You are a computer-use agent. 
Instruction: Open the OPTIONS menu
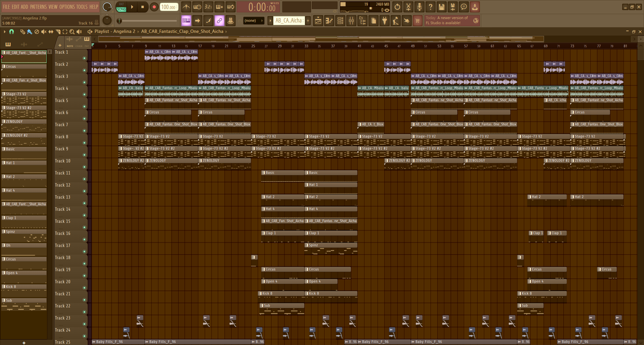(67, 7)
